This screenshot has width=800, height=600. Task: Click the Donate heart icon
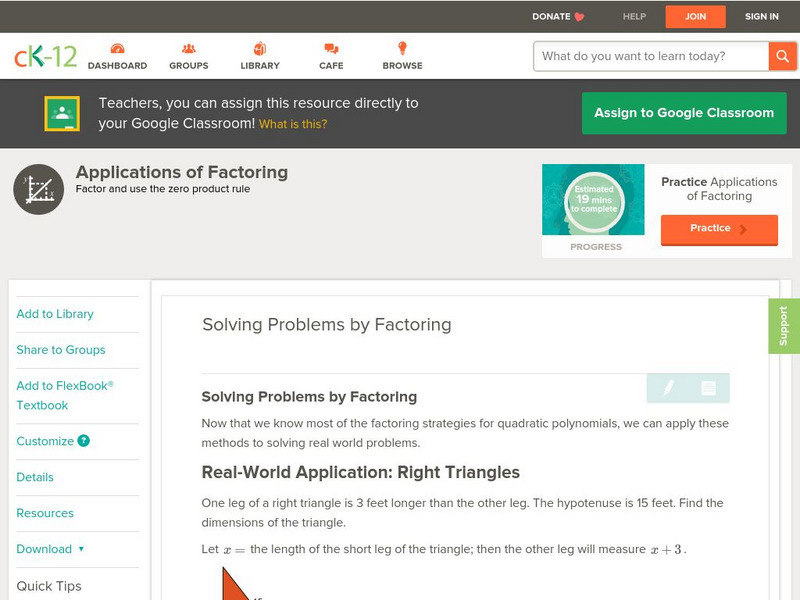[579, 17]
